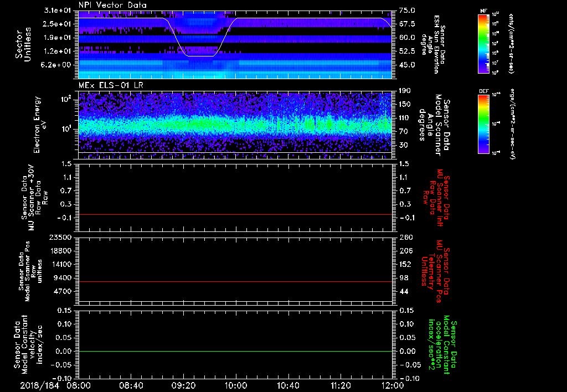This screenshot has width=567, height=392.
Task: Select the 12:00 time axis label
Action: 392,385
